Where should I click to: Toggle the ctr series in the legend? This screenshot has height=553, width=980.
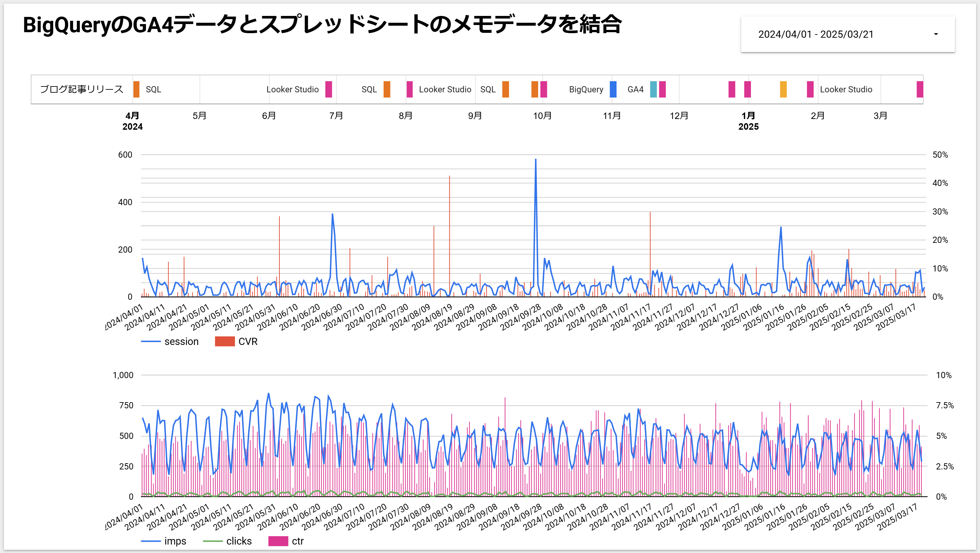tap(286, 541)
